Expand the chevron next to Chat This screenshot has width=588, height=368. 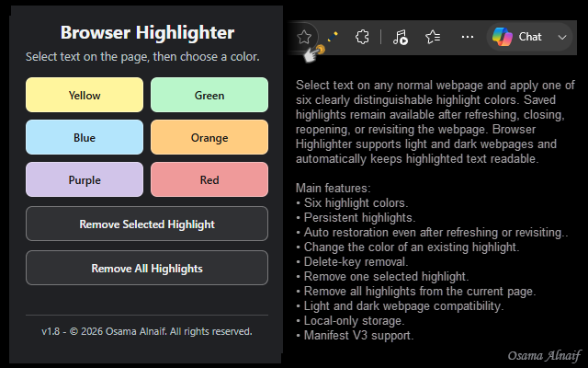[561, 37]
